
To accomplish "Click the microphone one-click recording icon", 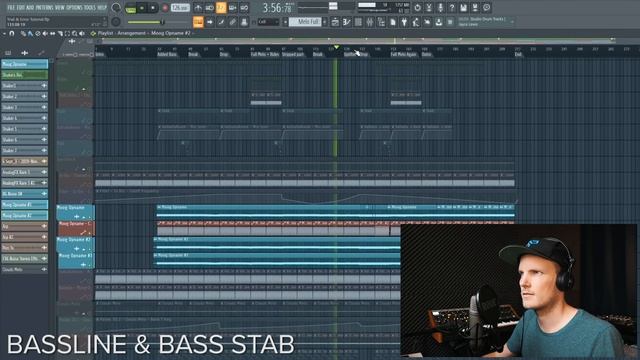I will coord(440,8).
